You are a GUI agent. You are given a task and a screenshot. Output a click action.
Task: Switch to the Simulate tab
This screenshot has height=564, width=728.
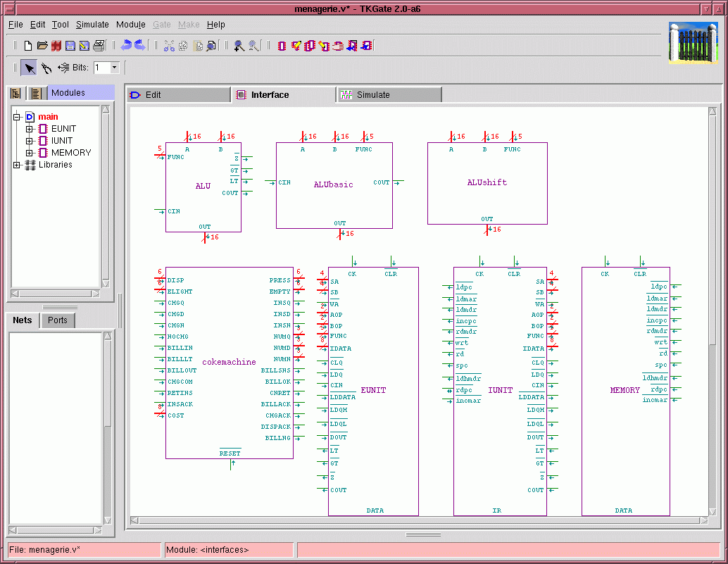coord(373,95)
